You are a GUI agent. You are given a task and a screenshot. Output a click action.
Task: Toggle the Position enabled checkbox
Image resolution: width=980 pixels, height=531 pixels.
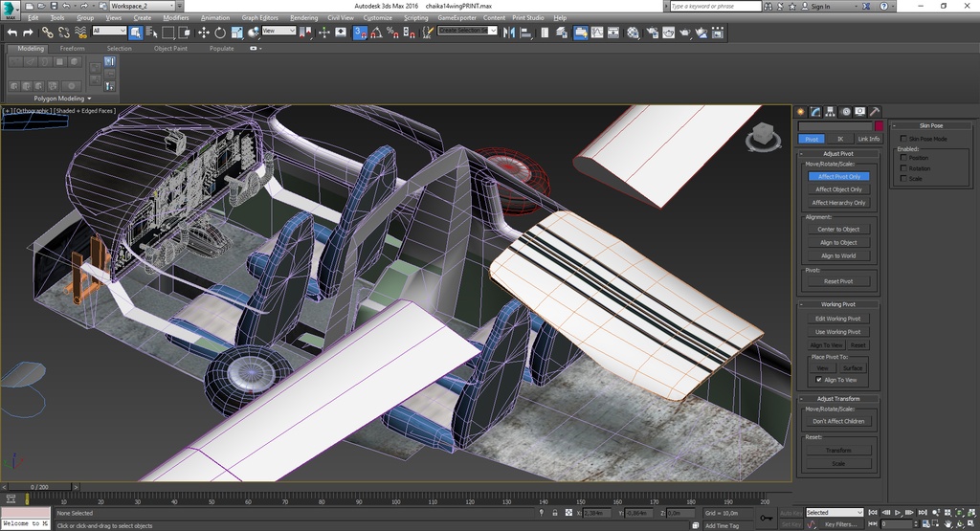point(903,158)
